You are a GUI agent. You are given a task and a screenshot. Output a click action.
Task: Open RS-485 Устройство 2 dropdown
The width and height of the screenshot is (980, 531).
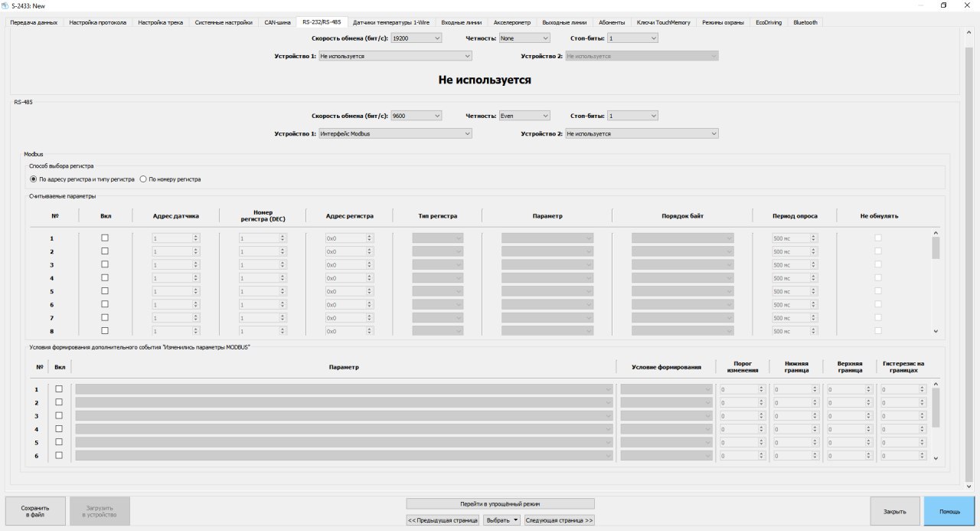point(642,133)
